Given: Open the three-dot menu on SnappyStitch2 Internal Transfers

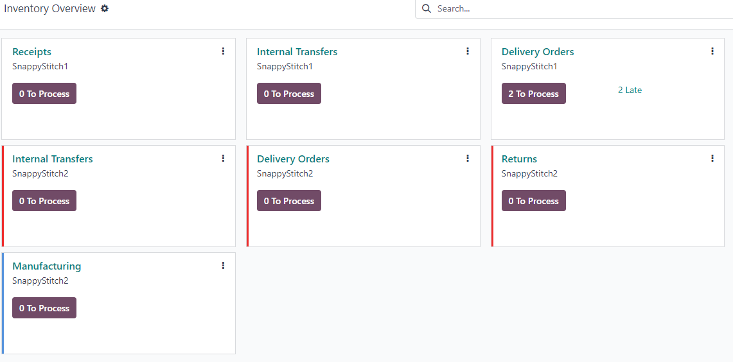Looking at the screenshot, I should click(223, 159).
